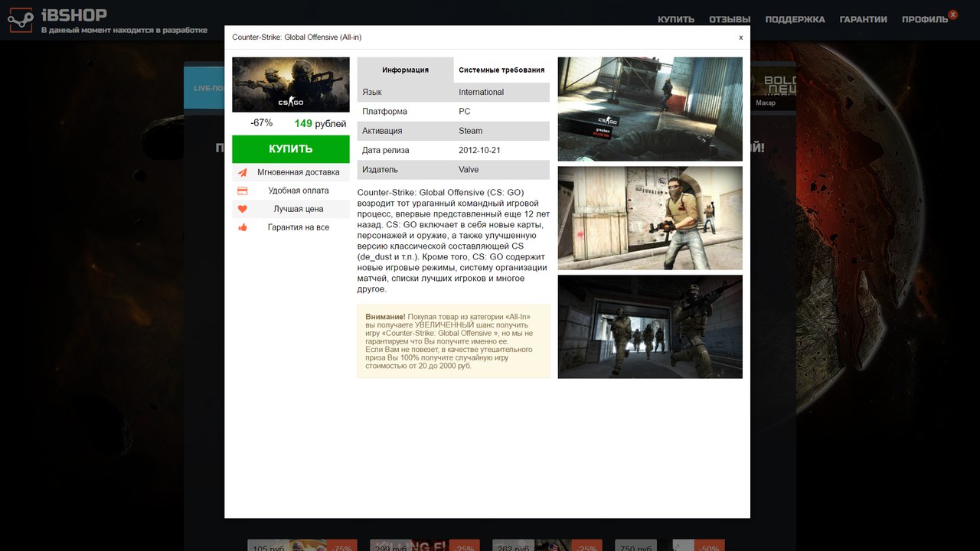Open the third screenshot with soldiers

pos(650,327)
